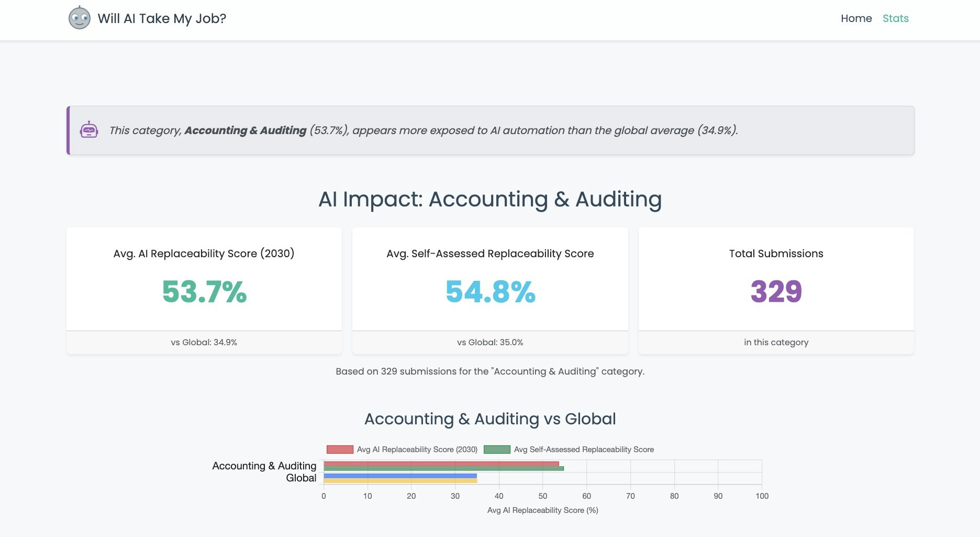Click the "AI Impact: Accounting & Auditing" heading
The image size is (980, 537).
click(490, 199)
